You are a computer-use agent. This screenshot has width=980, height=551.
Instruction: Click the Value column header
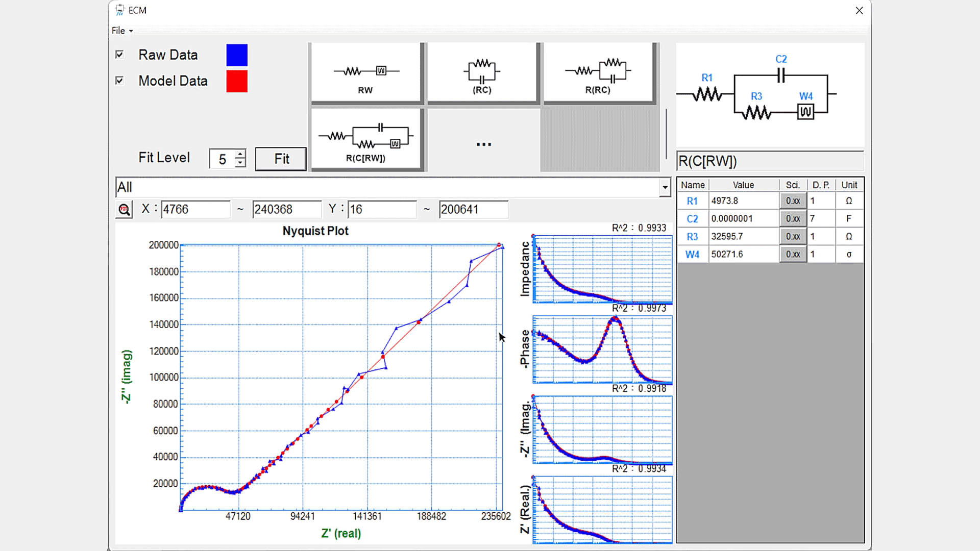(x=743, y=185)
